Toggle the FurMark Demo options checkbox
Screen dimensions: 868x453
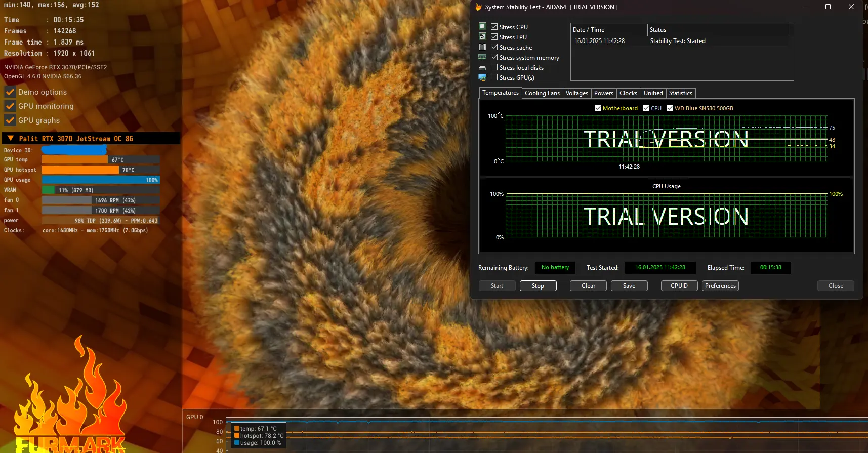tap(10, 92)
